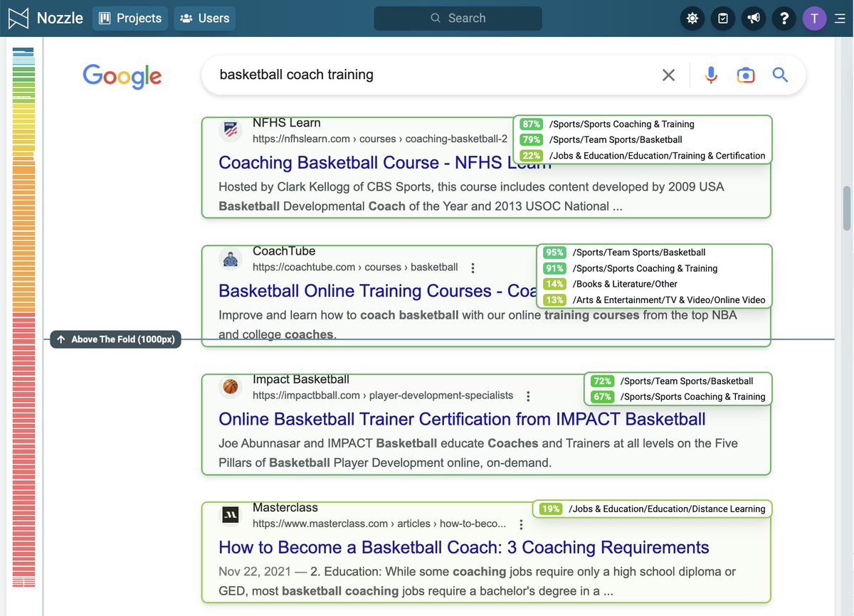Open the Masterclass result options dots

[521, 524]
